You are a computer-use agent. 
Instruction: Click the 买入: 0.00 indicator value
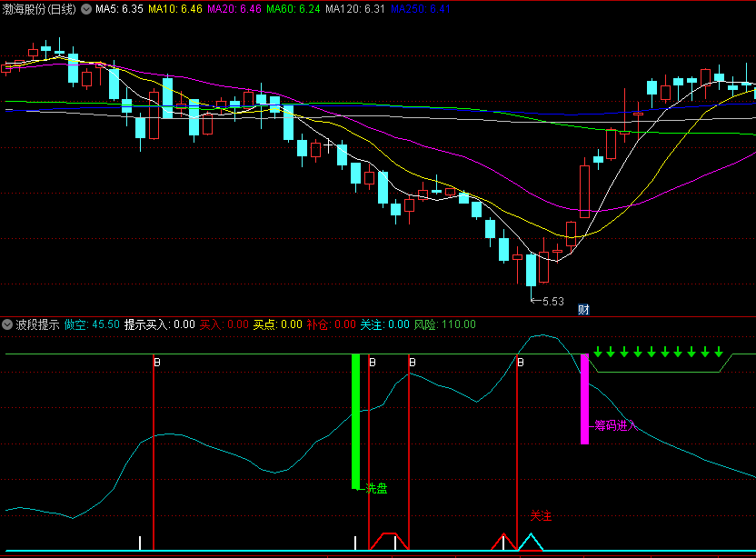tap(224, 324)
